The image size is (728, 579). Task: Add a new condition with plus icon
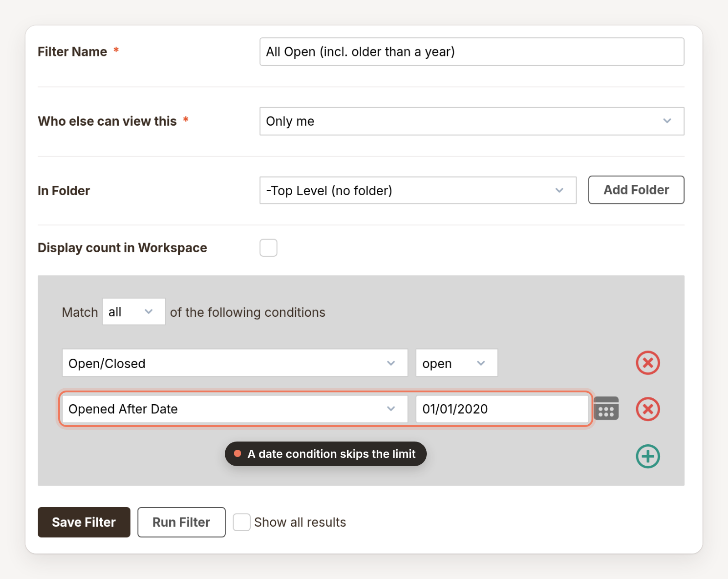647,456
